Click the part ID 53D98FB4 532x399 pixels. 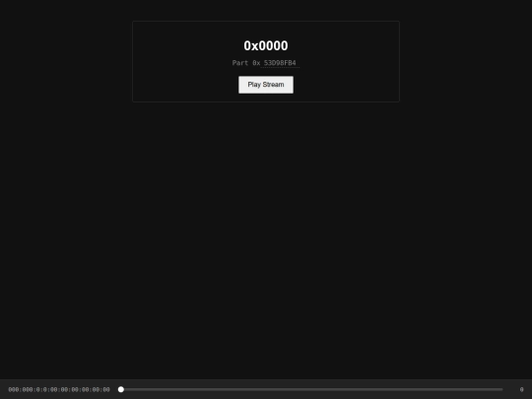click(x=280, y=63)
